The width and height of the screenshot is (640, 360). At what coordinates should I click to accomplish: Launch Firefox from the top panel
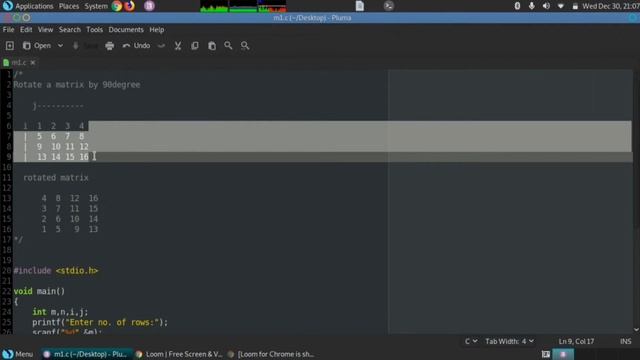pos(130,6)
